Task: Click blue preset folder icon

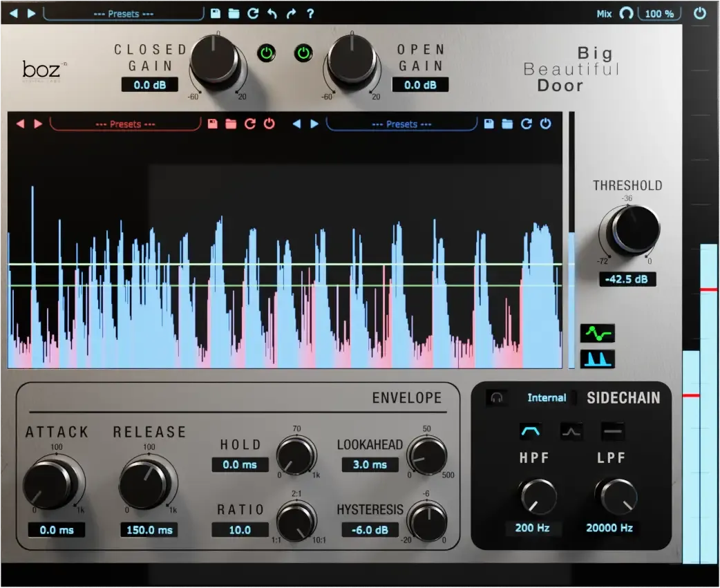Action: tap(507, 124)
